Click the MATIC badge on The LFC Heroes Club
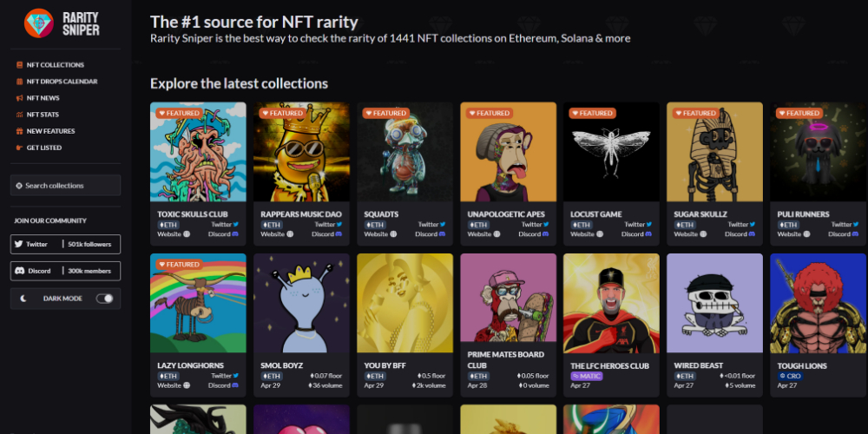This screenshot has height=434, width=868. coord(587,377)
